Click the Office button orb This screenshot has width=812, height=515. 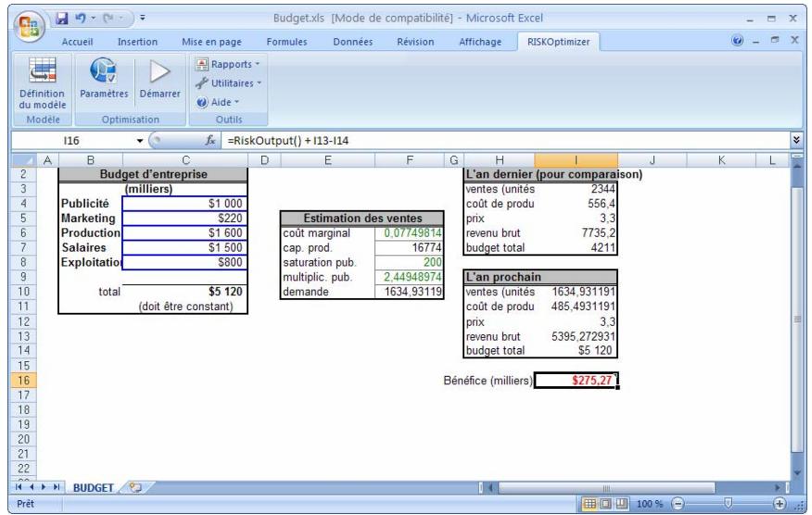29,26
